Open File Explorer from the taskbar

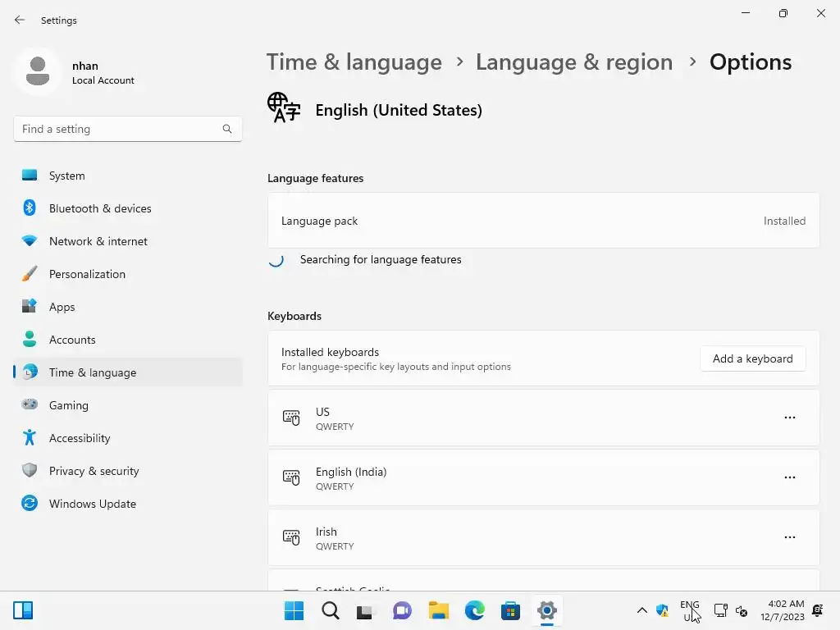tap(438, 610)
